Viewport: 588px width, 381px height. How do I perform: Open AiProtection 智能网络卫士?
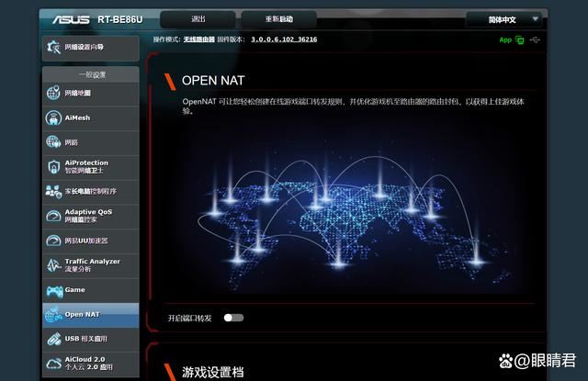(x=90, y=166)
